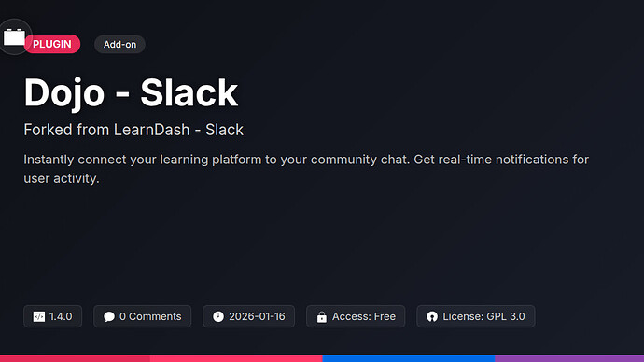644x362 pixels.
Task: Click the red PLUGIN badge
Action: click(51, 44)
